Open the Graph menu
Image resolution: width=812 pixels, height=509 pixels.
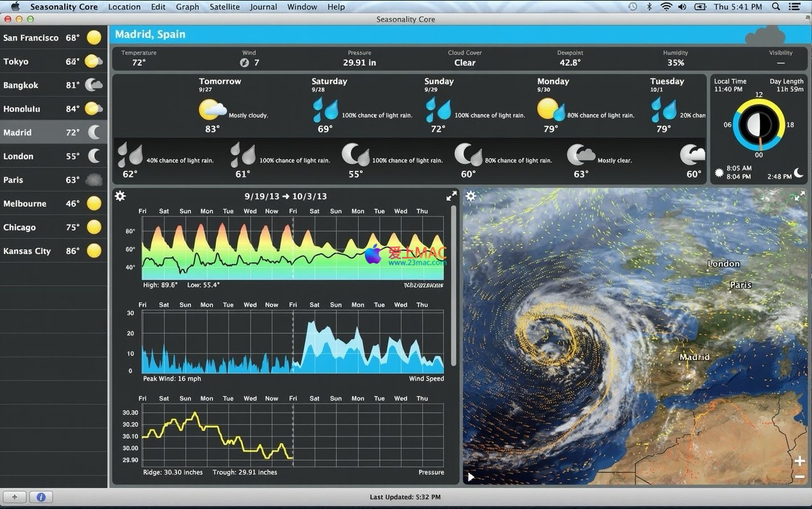coord(187,6)
